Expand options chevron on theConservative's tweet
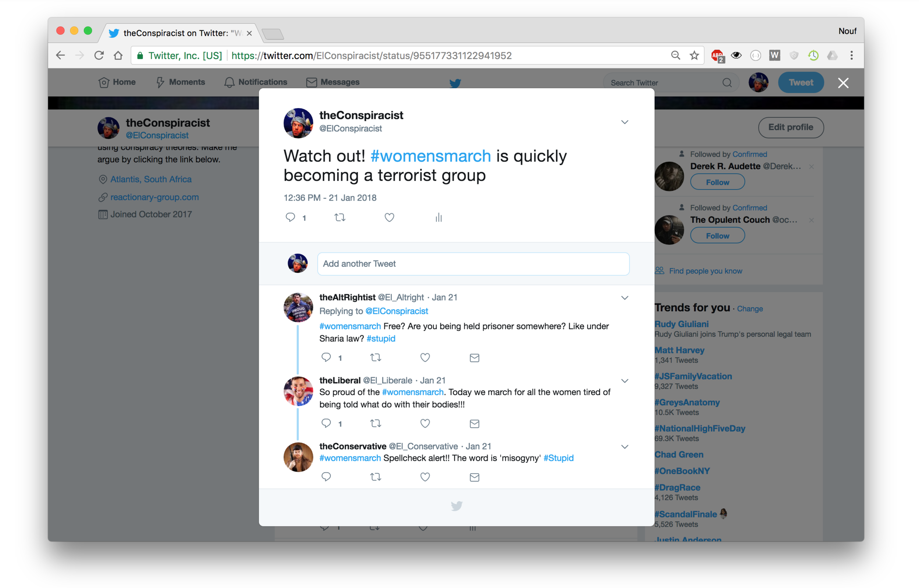Image resolution: width=919 pixels, height=588 pixels. [x=624, y=447]
